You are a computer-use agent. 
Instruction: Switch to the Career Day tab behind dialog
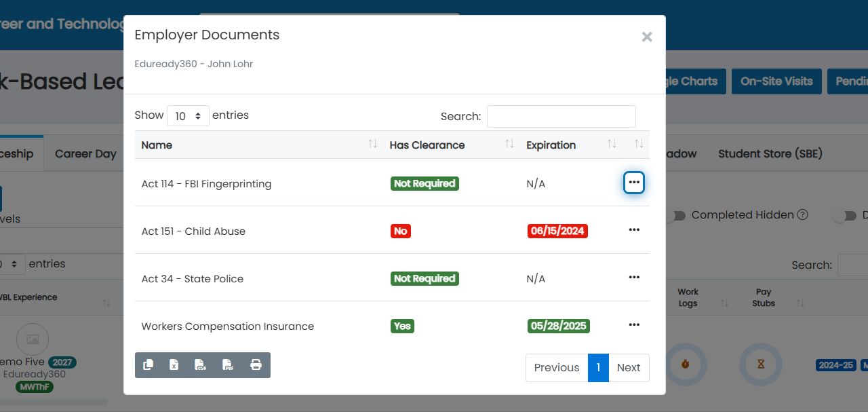click(85, 153)
